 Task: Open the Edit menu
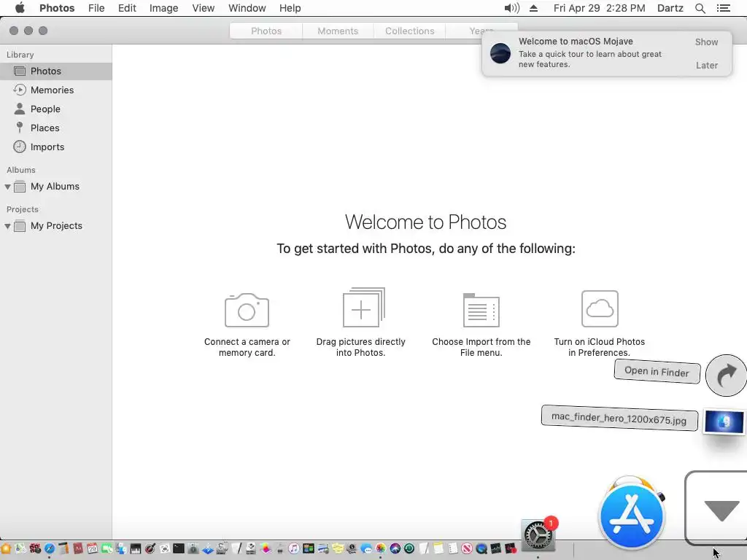point(127,8)
